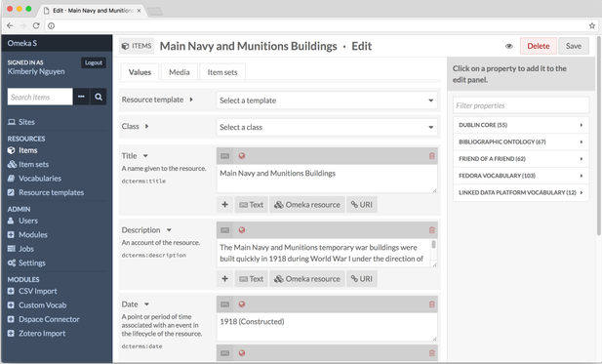
Task: Add Omeka resource value under Description
Action: 307,279
